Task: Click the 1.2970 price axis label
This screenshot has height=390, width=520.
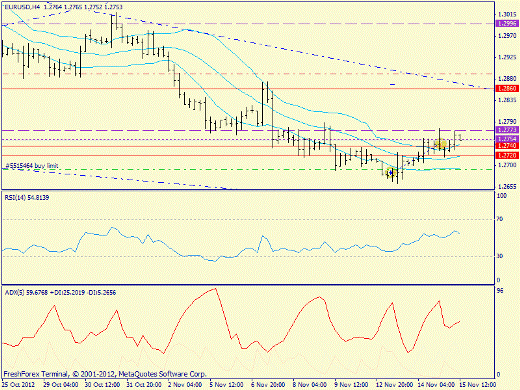Action: pos(507,36)
